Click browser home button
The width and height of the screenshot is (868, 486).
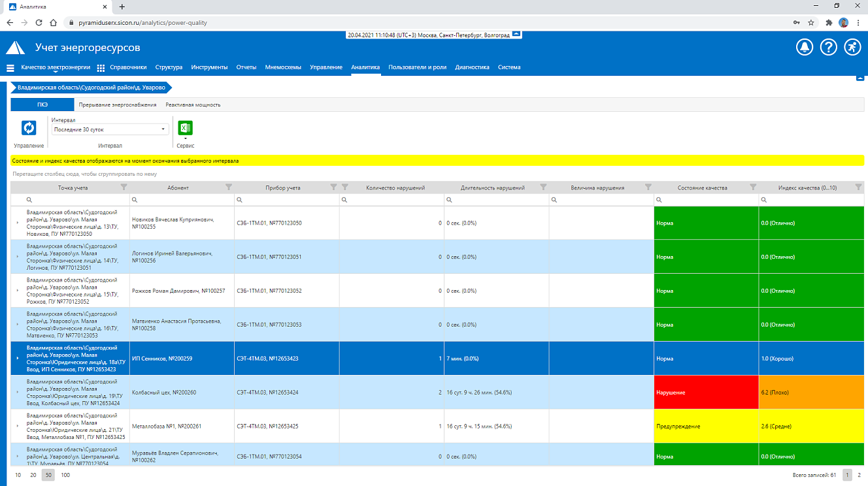[54, 22]
